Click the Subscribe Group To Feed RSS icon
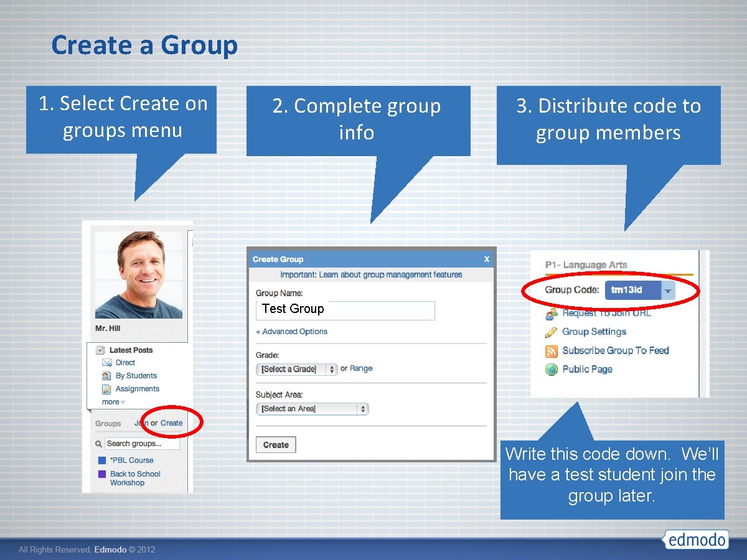This screenshot has height=560, width=747. click(x=550, y=350)
